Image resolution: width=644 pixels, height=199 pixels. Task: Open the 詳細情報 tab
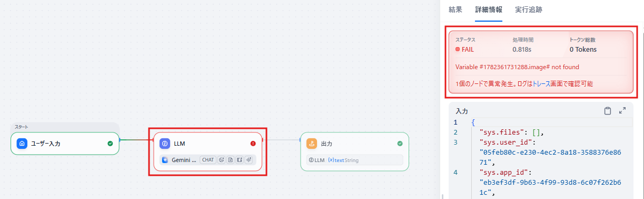(489, 10)
